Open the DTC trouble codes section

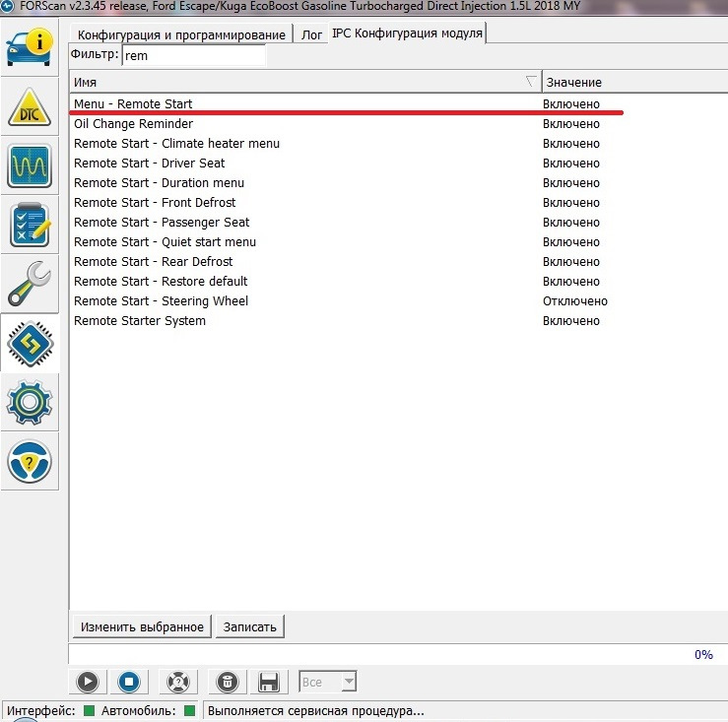30,106
